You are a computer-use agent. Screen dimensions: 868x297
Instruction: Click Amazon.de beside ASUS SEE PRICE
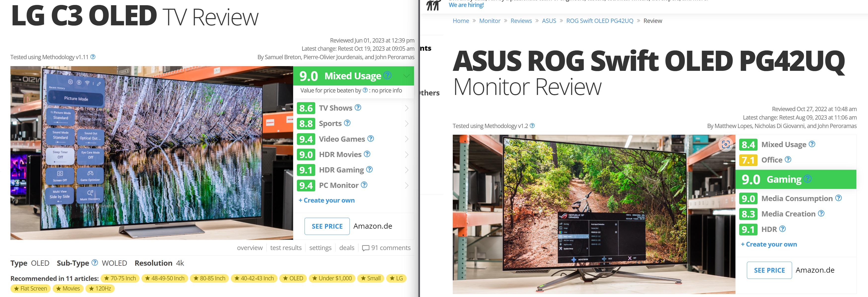click(815, 270)
